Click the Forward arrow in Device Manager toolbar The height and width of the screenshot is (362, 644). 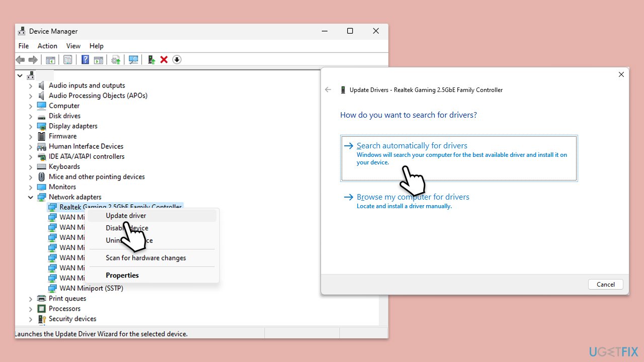[x=33, y=60]
